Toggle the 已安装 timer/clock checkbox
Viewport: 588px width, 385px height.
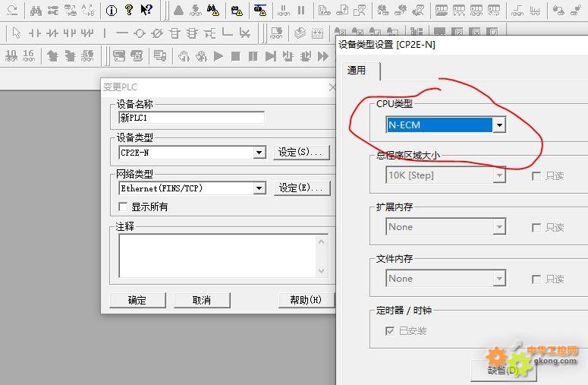[390, 331]
